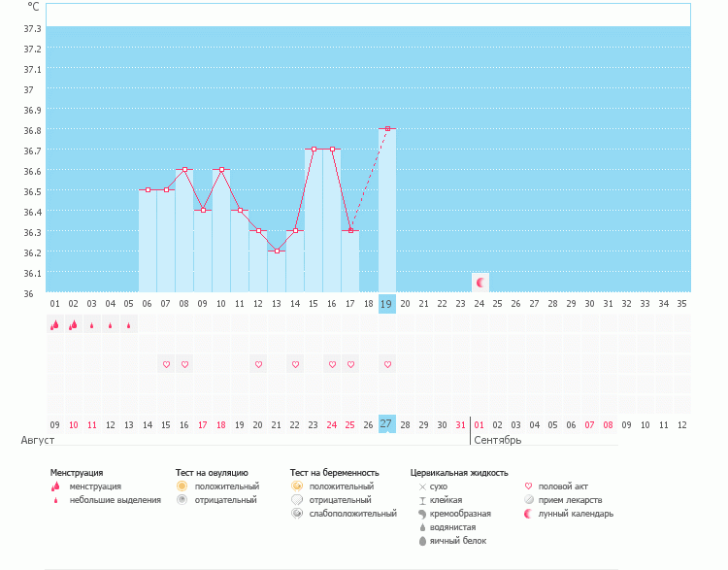
Task: Click the positive ovulation test legend icon
Action: 182,486
